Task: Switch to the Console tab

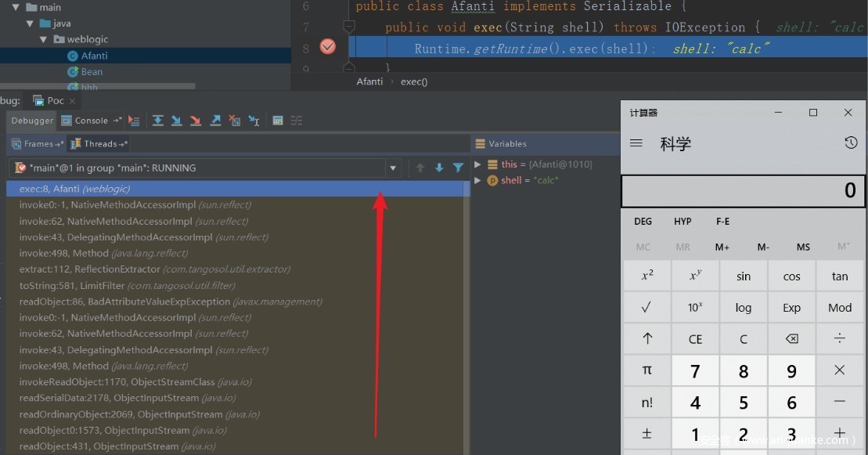Action: (x=92, y=121)
